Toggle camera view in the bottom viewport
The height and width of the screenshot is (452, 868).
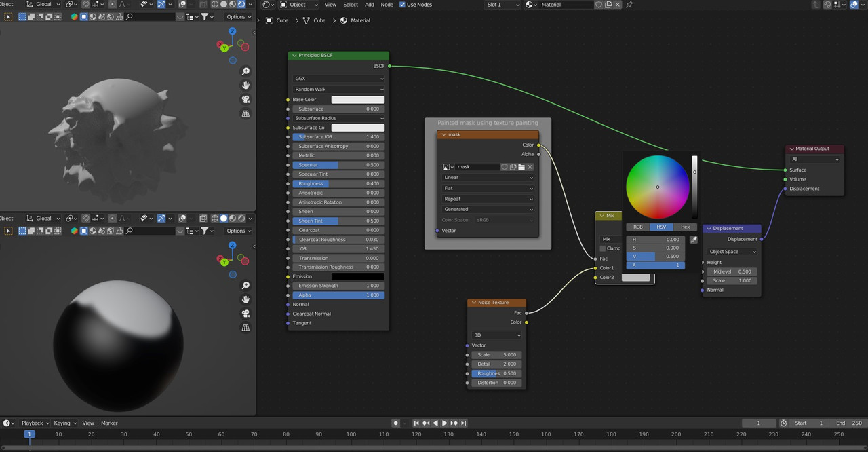click(x=245, y=314)
